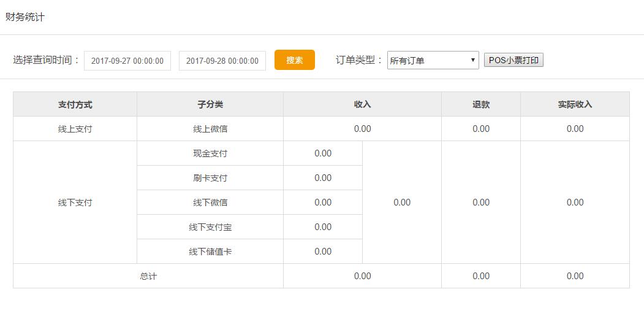This screenshot has width=644, height=316.
Task: Click the 线下支付 payment method cell
Action: 75,202
